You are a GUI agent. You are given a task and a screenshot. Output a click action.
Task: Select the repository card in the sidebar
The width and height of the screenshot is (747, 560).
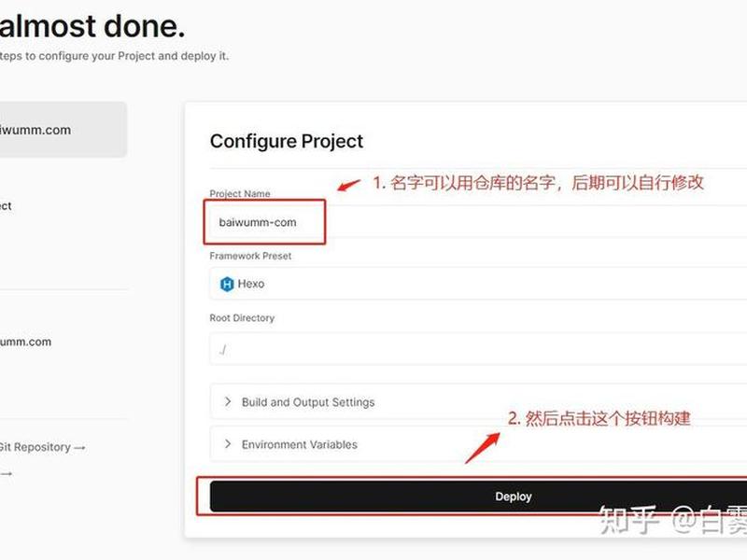pyautogui.click(x=63, y=130)
